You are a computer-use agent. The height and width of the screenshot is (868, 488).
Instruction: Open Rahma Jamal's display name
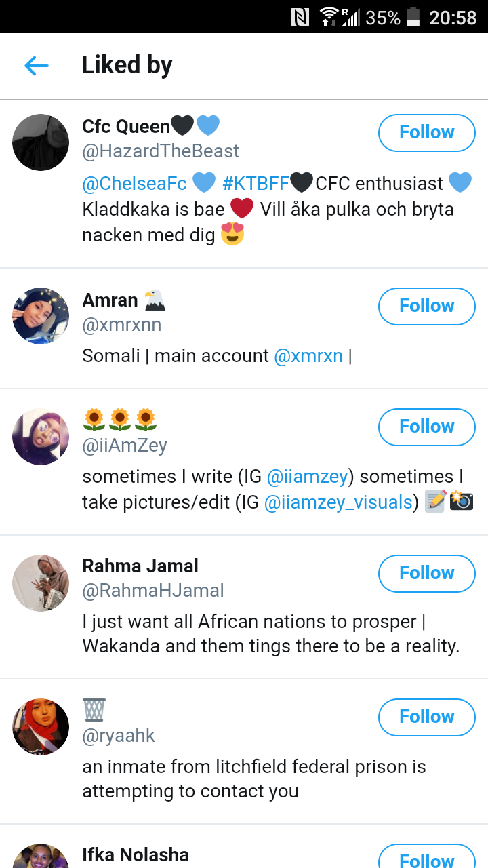tap(140, 566)
